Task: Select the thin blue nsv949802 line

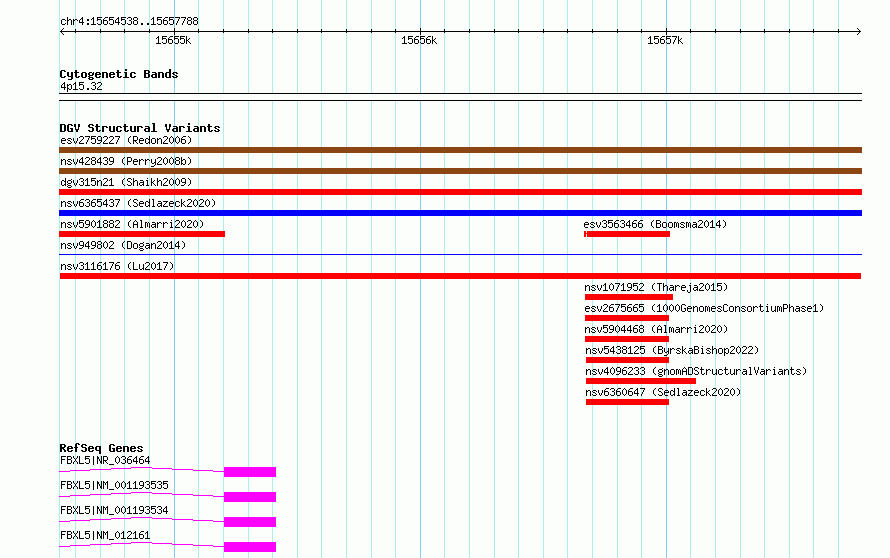Action: [460, 254]
